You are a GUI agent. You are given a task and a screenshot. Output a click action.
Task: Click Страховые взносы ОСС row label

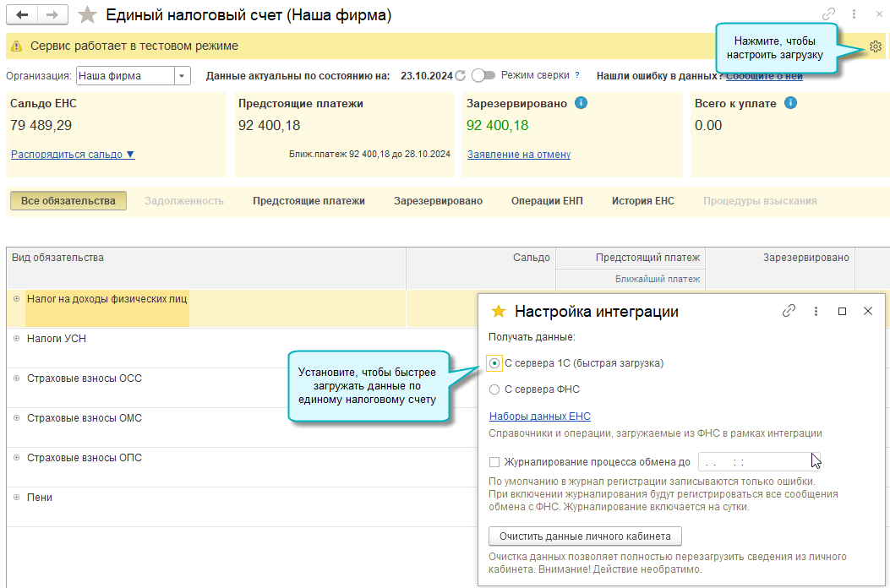(x=85, y=378)
